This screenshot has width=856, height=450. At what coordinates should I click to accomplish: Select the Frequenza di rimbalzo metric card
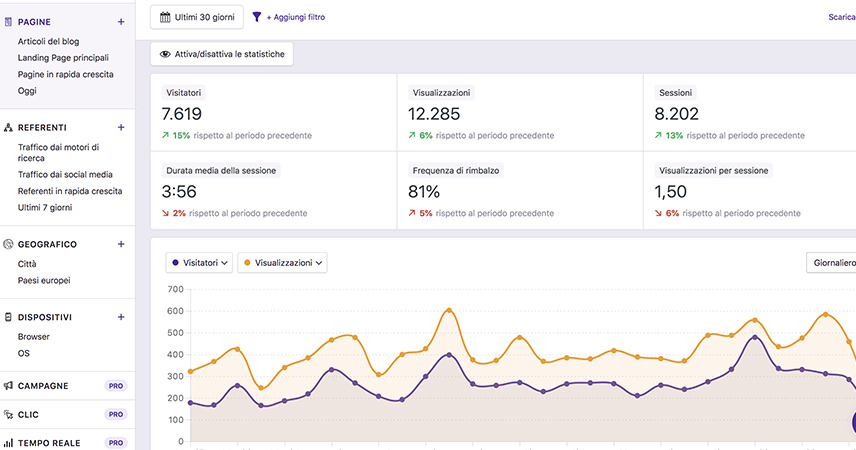tap(519, 190)
